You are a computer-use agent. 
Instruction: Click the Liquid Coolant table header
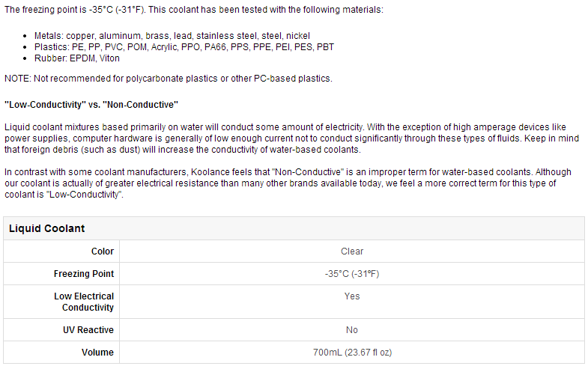pyautogui.click(x=47, y=228)
